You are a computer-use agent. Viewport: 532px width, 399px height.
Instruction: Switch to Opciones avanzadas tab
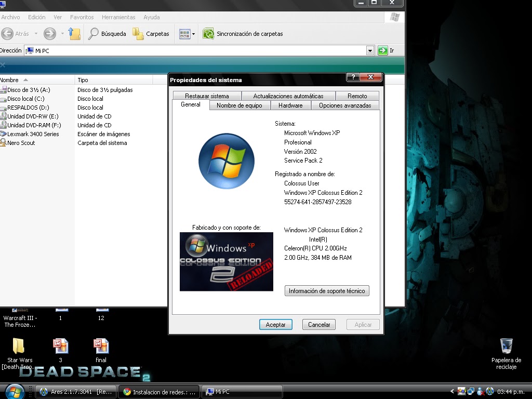click(x=345, y=105)
